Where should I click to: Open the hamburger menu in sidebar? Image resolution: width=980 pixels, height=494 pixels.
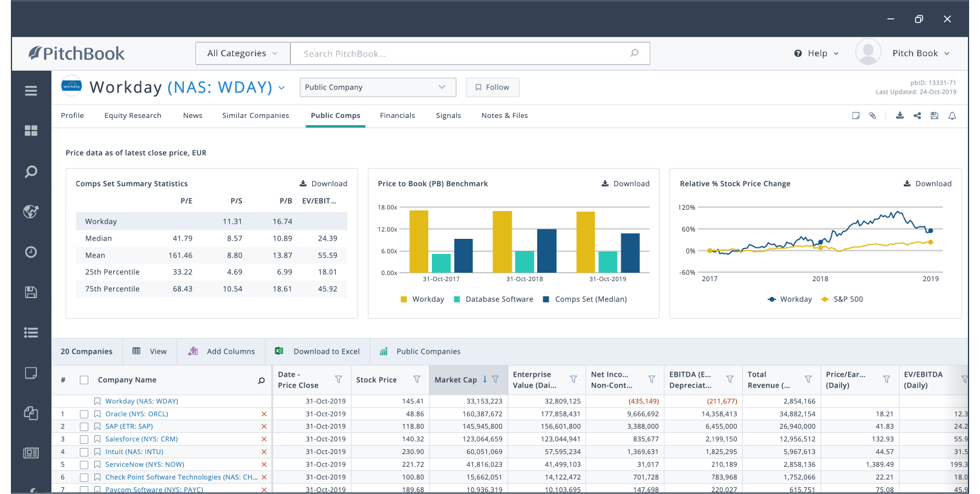pyautogui.click(x=31, y=91)
